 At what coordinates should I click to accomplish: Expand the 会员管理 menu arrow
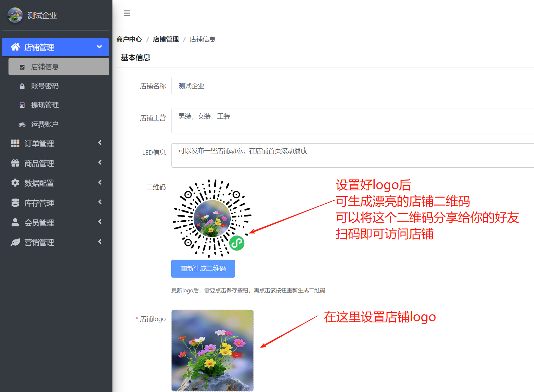(100, 222)
